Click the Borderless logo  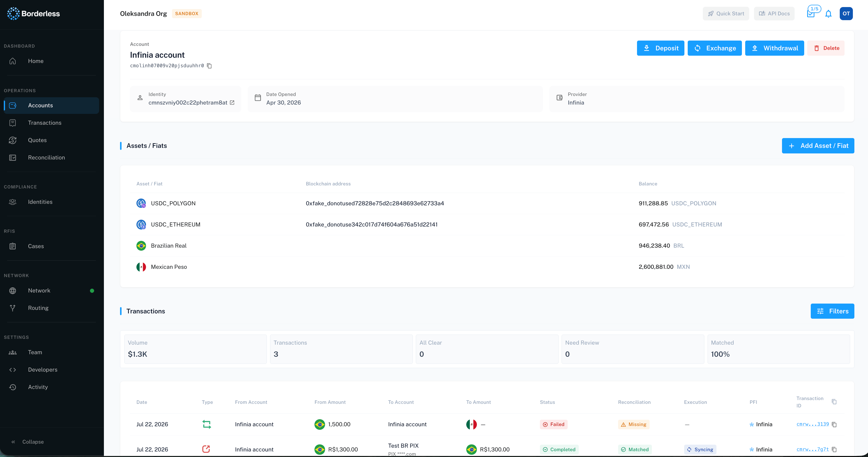pos(33,13)
